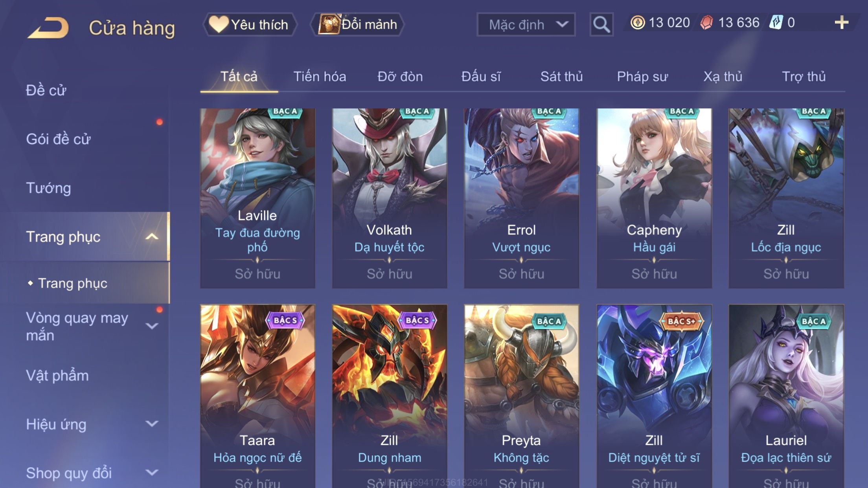Select Zill Diệt nguyệt tử sĩ skin
868x488 pixels.
tap(654, 396)
